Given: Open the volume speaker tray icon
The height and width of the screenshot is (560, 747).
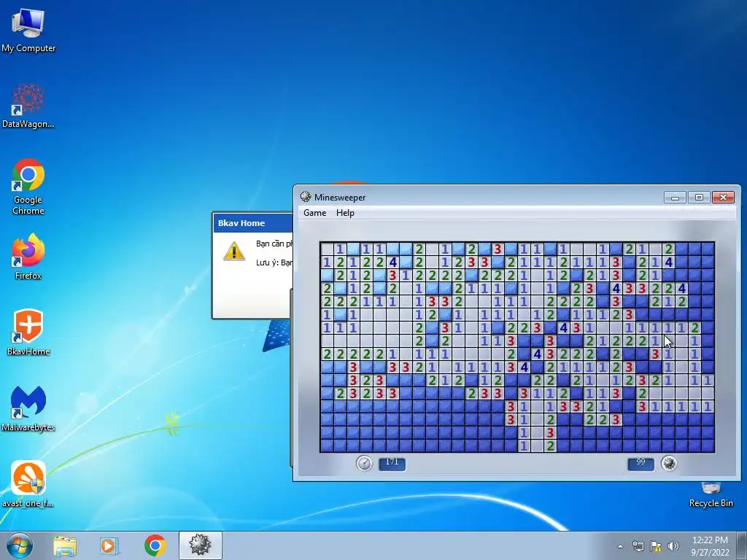Looking at the screenshot, I should coord(673,546).
